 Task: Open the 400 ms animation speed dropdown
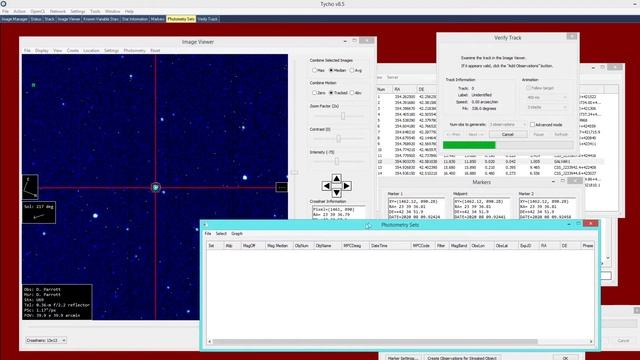click(547, 98)
